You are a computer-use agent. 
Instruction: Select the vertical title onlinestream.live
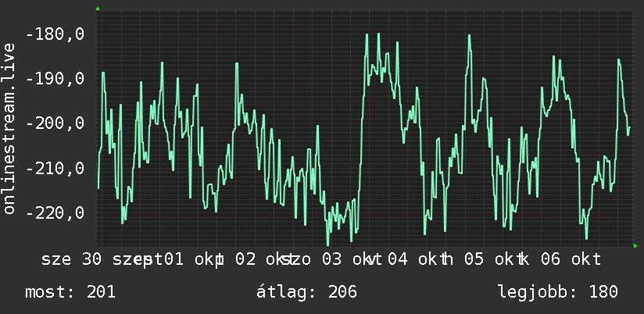(9, 128)
